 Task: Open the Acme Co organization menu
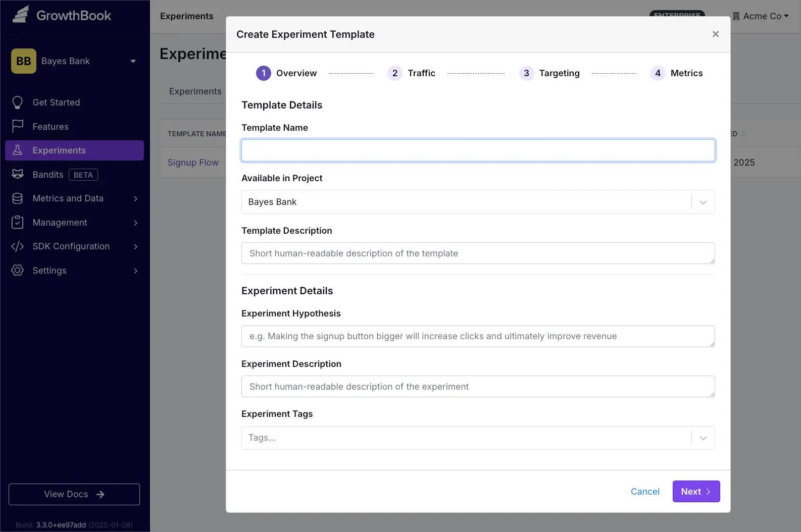tap(761, 16)
